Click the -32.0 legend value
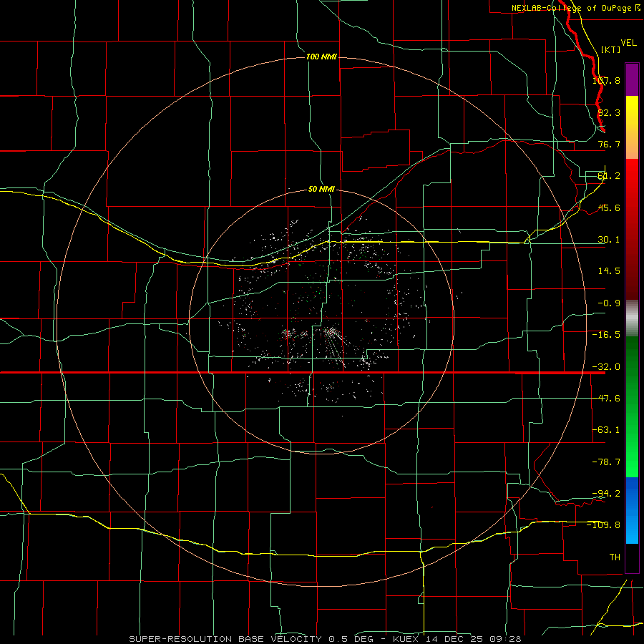This screenshot has height=644, width=644. pyautogui.click(x=606, y=367)
